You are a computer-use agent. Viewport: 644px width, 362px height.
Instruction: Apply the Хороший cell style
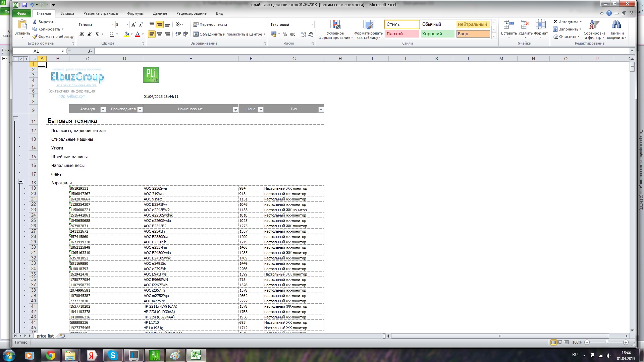[437, 34]
